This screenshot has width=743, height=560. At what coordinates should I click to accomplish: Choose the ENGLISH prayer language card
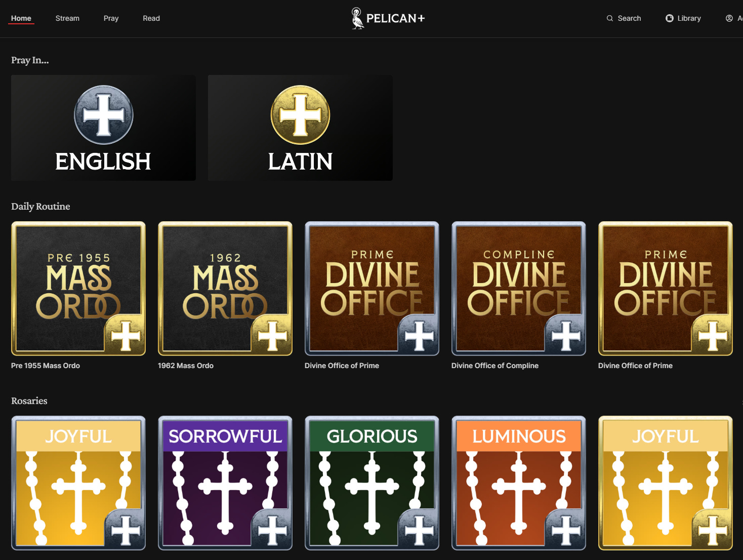103,128
